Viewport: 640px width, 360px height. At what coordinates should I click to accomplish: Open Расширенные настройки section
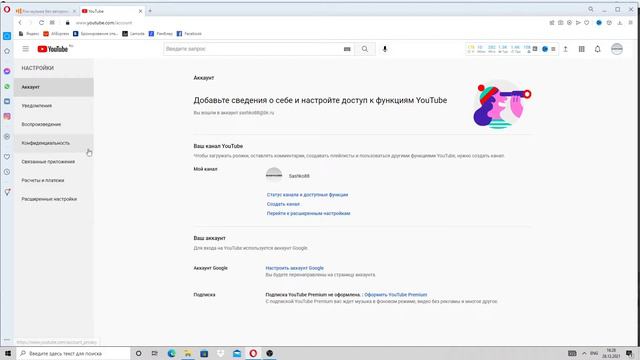pos(53,199)
